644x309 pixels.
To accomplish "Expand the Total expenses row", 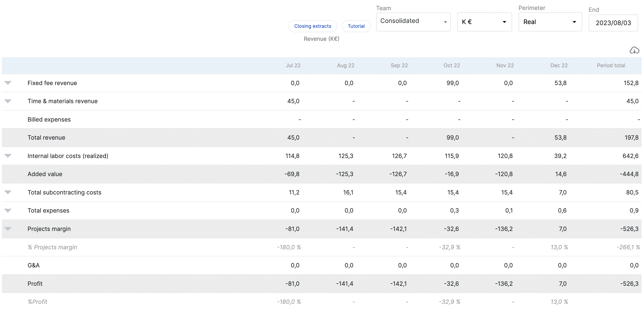I will tap(8, 210).
